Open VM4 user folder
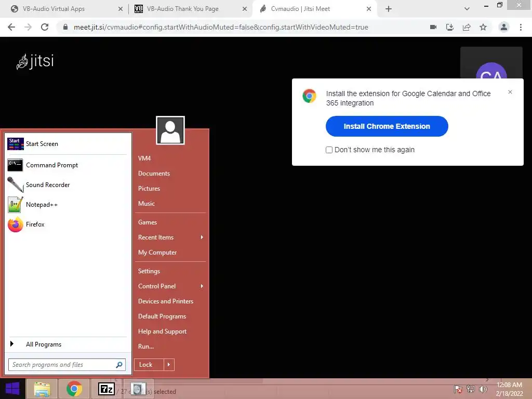 (x=144, y=158)
